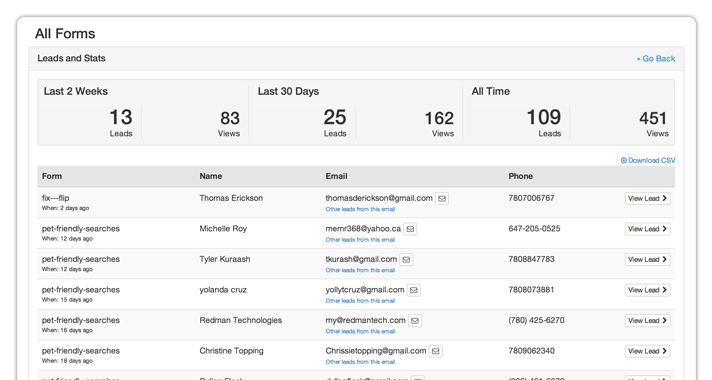Click phone number 7808073881
The height and width of the screenshot is (380, 712).
[531, 289]
